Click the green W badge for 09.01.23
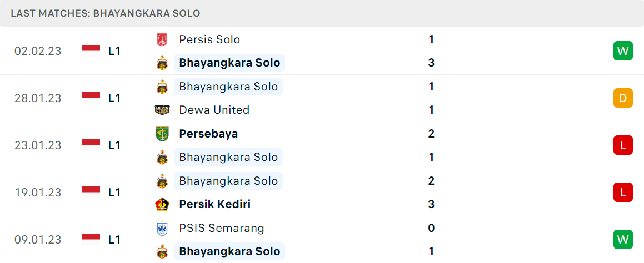 (623, 240)
